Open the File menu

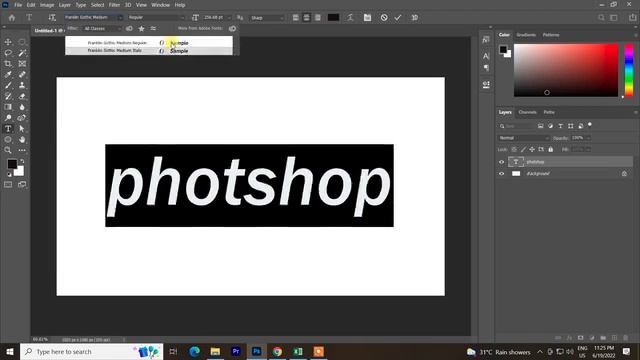(x=18, y=5)
